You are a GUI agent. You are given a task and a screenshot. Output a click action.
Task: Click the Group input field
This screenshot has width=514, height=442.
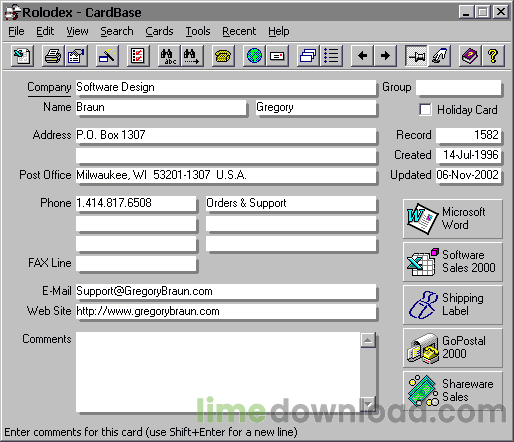[458, 87]
